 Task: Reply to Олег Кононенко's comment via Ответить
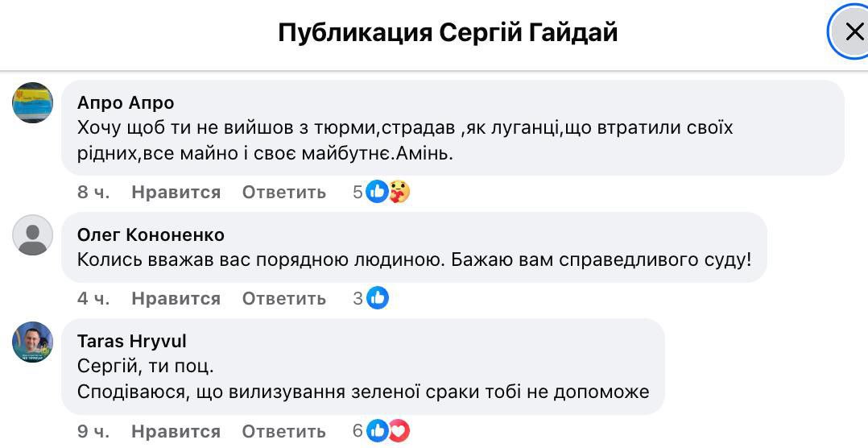coord(283,299)
